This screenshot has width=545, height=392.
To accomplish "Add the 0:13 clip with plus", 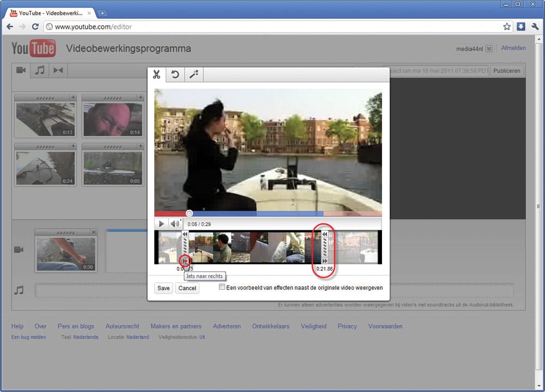I will (73, 97).
